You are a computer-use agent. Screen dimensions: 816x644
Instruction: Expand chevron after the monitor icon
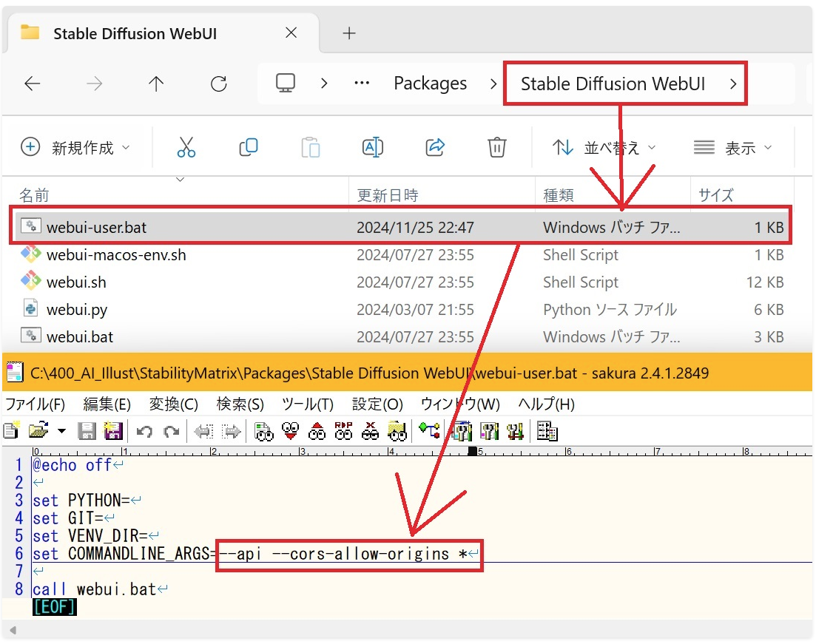click(x=324, y=84)
